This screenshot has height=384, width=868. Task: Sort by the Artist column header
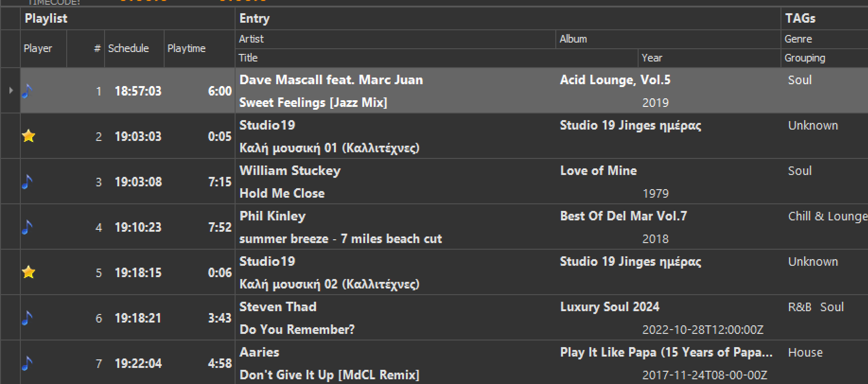(251, 39)
